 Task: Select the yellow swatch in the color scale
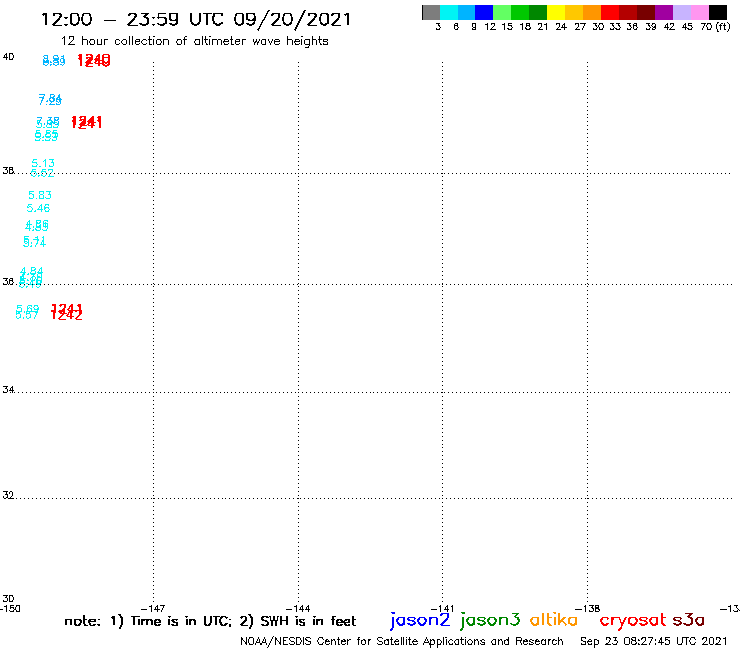coord(556,12)
